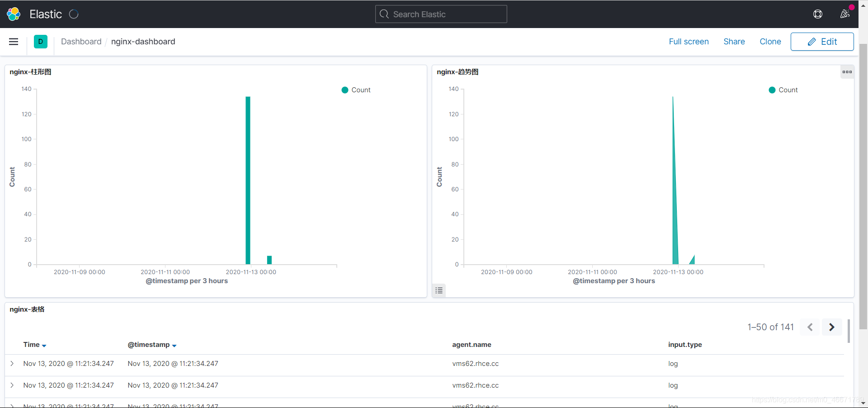Click the small bar in nginx-柱形图

(x=269, y=260)
